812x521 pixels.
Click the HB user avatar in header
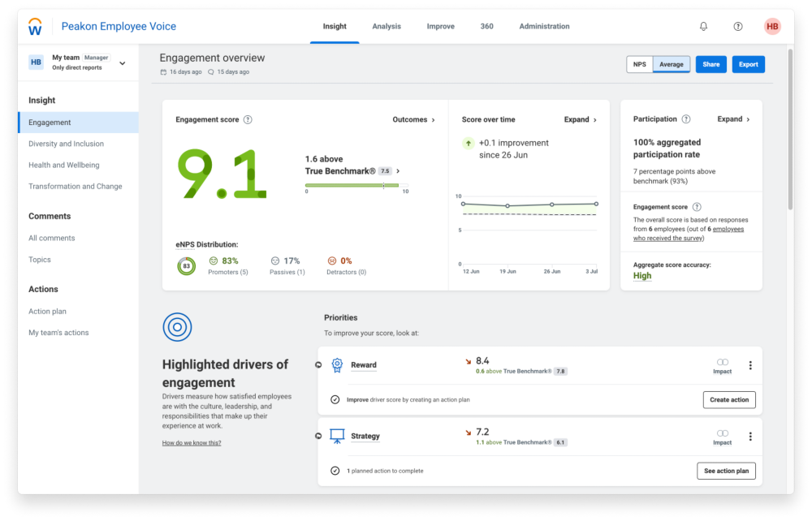(772, 27)
